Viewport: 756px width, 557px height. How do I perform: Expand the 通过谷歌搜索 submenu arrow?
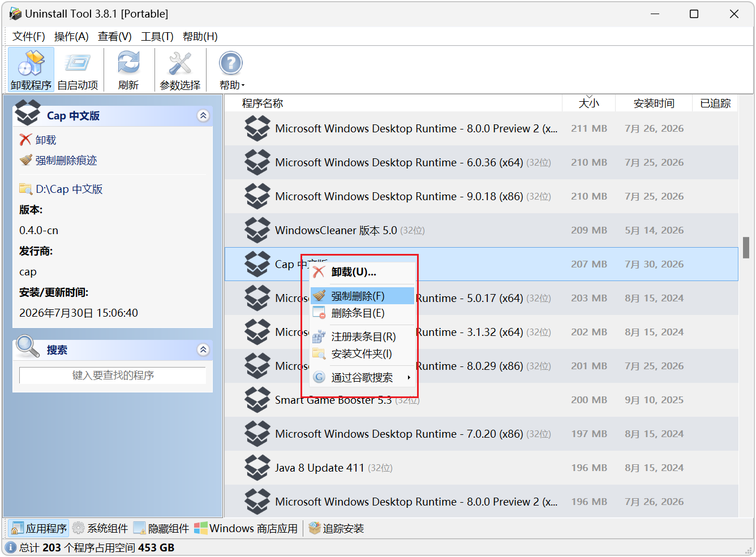tap(409, 377)
